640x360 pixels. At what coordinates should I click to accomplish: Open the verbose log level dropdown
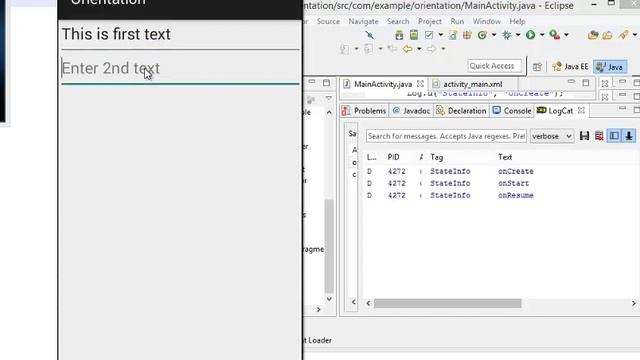coord(552,136)
